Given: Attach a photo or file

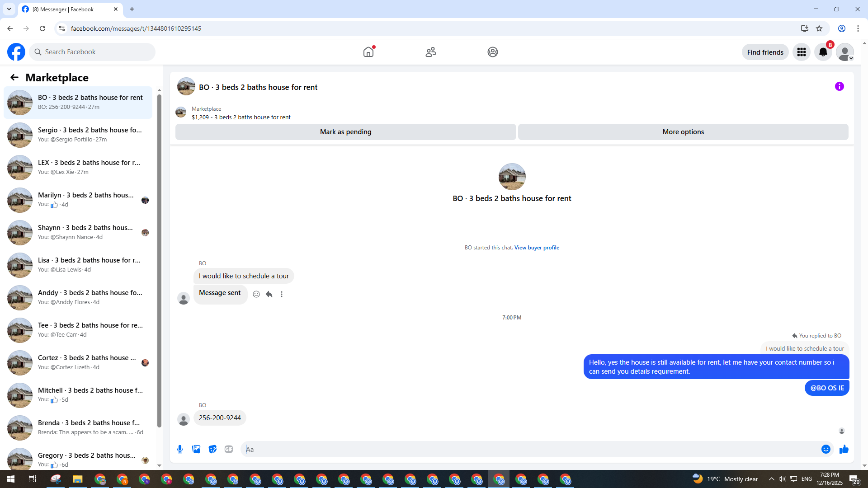Looking at the screenshot, I should click(196, 449).
